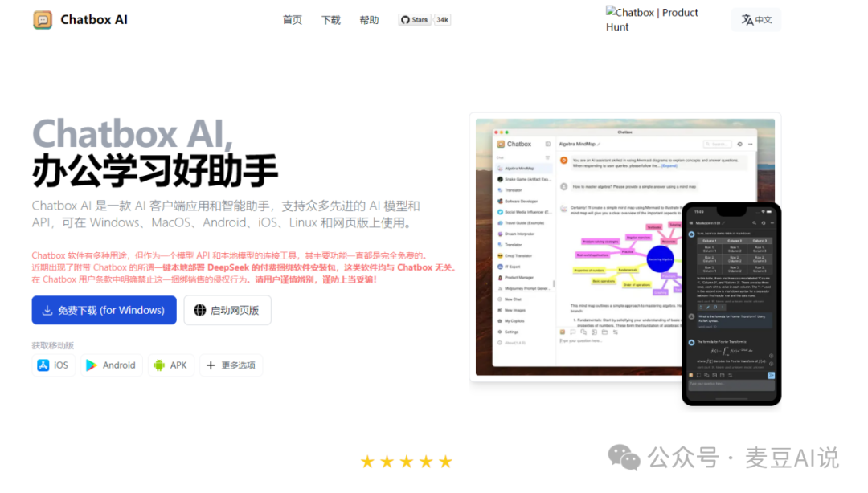Click the Chatbox AI logo icon
This screenshot has height=493, width=868.
[x=43, y=20]
